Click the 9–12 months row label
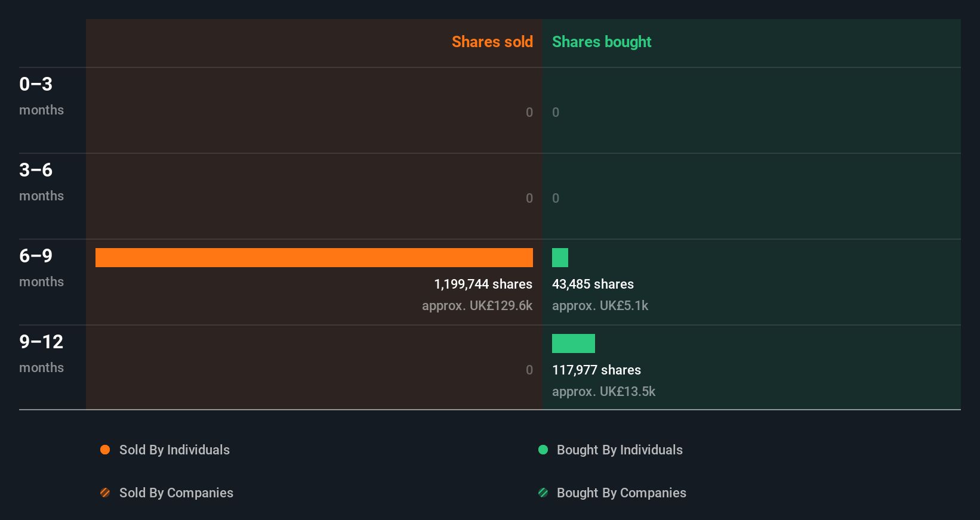The image size is (980, 520). click(41, 353)
